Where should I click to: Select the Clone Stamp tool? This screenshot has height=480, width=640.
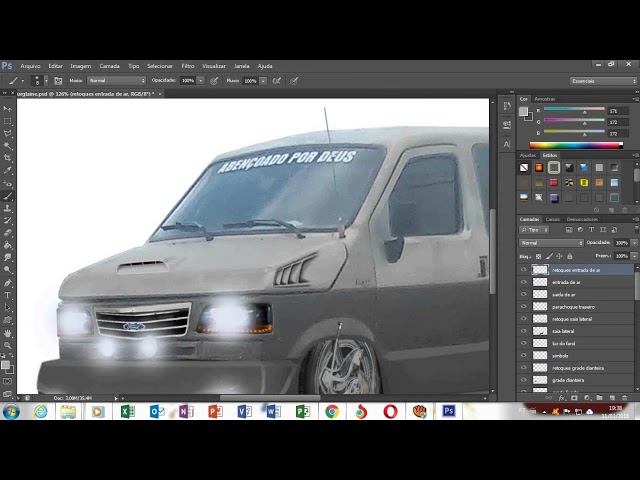[7, 208]
